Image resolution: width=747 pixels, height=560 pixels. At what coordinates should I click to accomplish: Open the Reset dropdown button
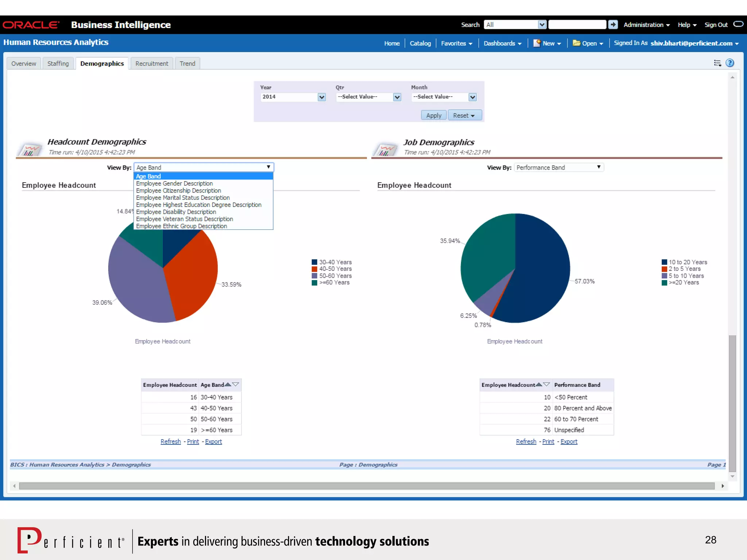click(x=464, y=115)
